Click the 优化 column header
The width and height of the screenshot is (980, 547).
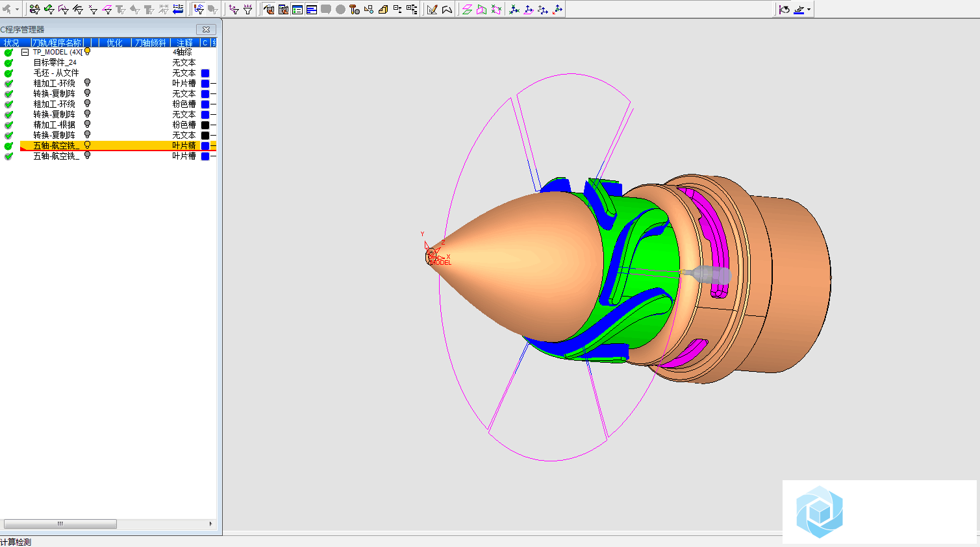114,43
